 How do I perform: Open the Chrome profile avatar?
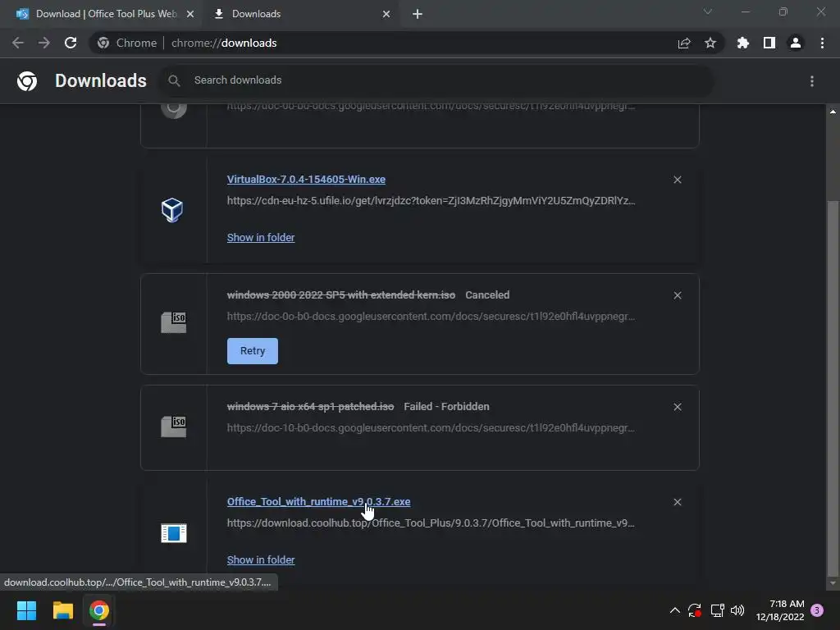[796, 43]
